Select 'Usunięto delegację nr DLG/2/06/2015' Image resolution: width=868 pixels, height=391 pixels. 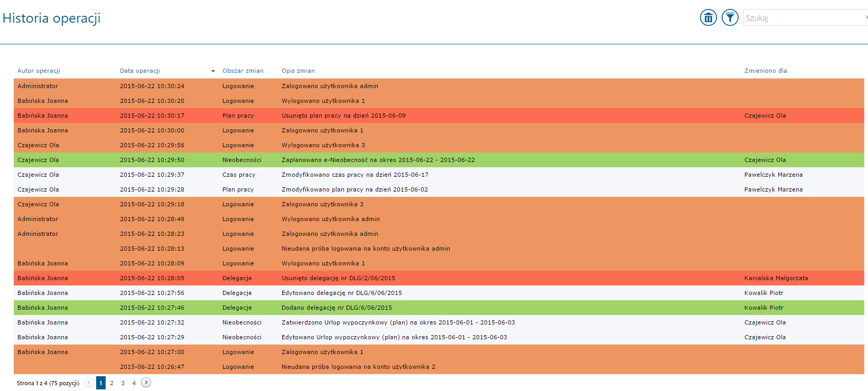(338, 278)
